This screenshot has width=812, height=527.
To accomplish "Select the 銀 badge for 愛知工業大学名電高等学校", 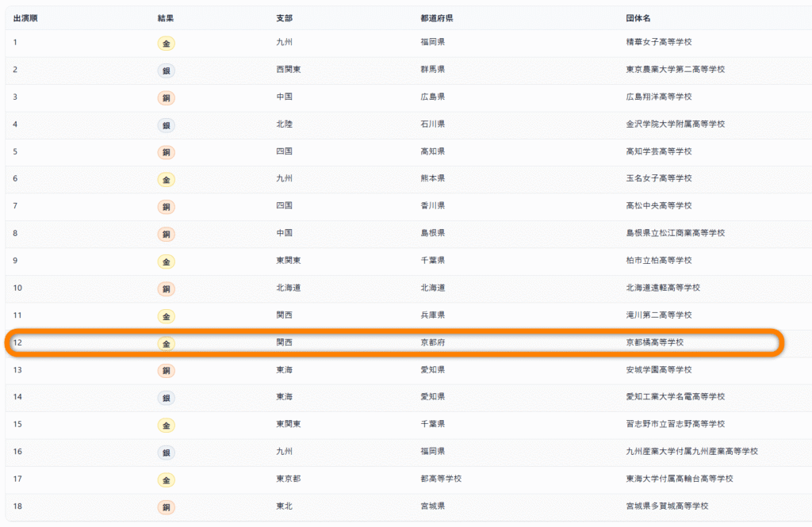I will pyautogui.click(x=166, y=398).
